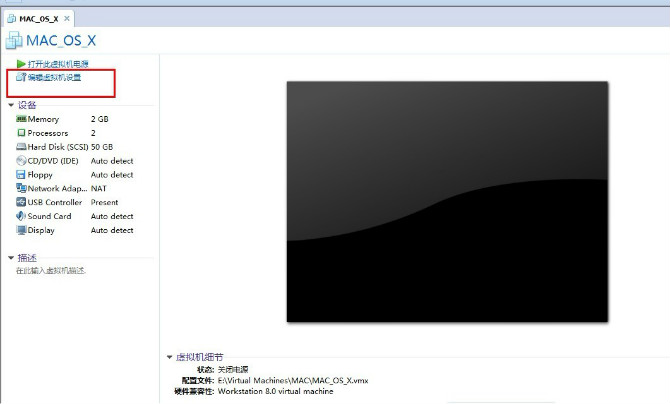The height and width of the screenshot is (404, 670).
Task: Collapse the 描述 description section
Action: click(x=10, y=257)
